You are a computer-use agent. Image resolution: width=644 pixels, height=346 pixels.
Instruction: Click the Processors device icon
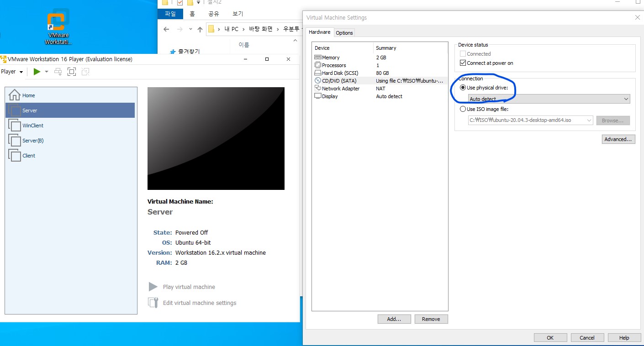point(318,65)
